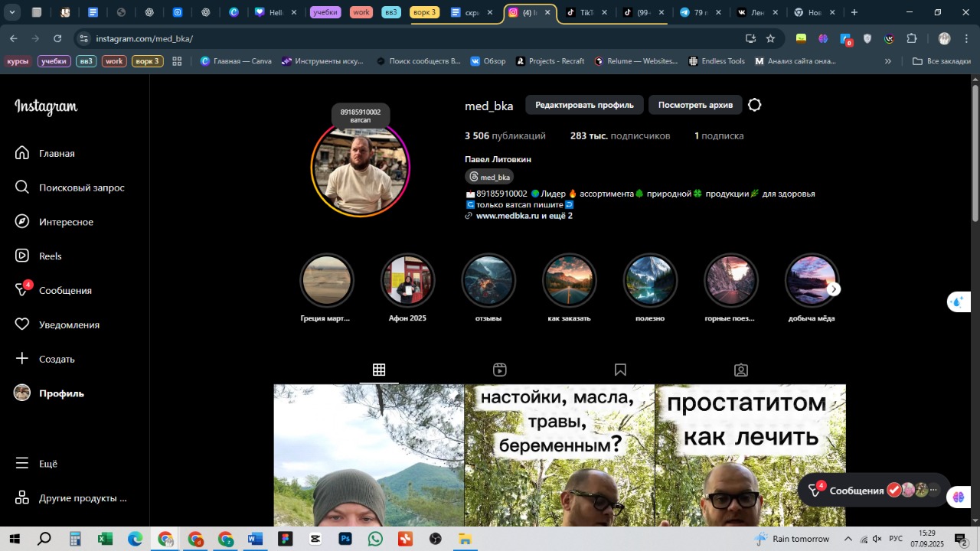Close the Instagram browser tab
Screen dimensions: 980x551
coord(547,12)
